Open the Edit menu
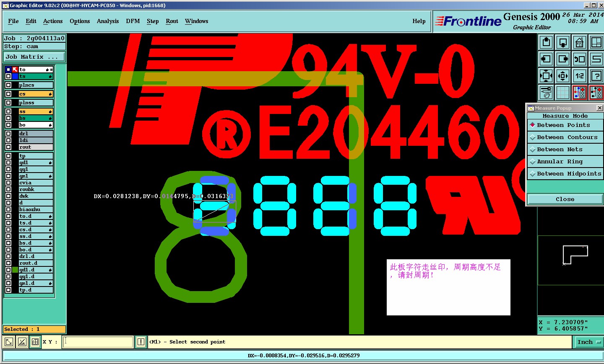 pyautogui.click(x=31, y=21)
